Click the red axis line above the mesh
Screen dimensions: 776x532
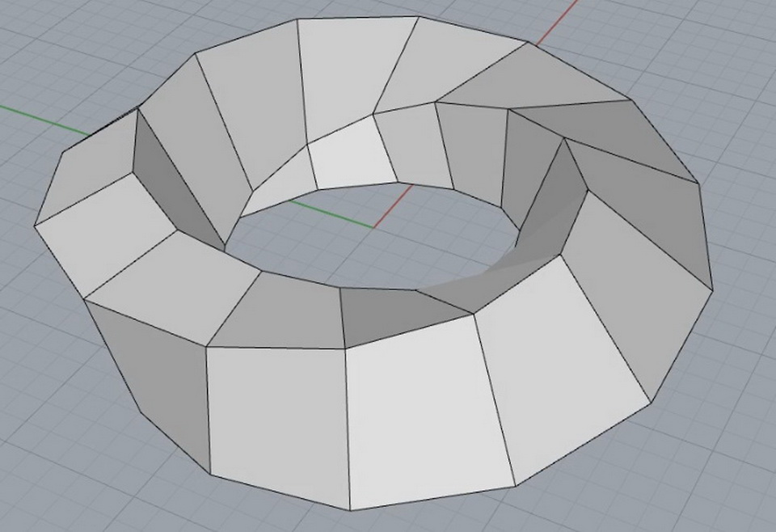click(557, 22)
